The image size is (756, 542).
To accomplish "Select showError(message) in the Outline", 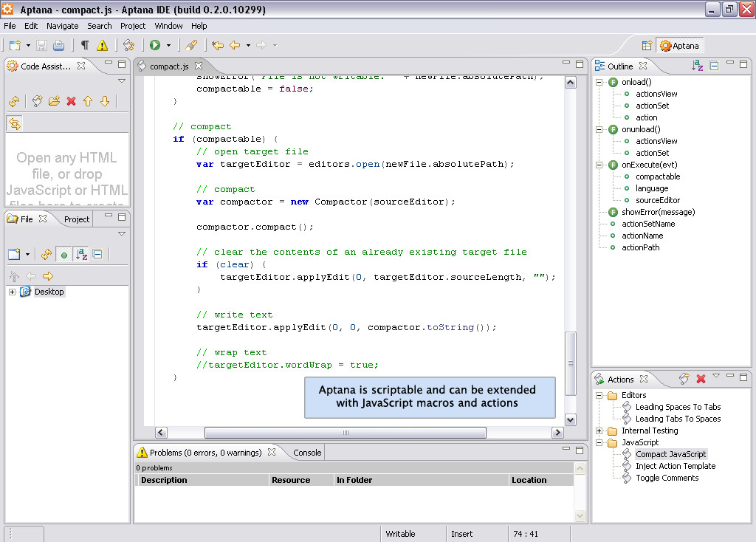I will (658, 212).
